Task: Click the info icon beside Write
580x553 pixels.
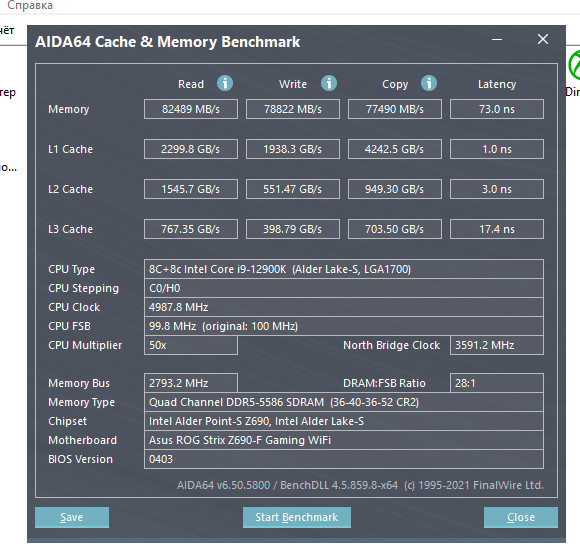Action: (x=329, y=83)
